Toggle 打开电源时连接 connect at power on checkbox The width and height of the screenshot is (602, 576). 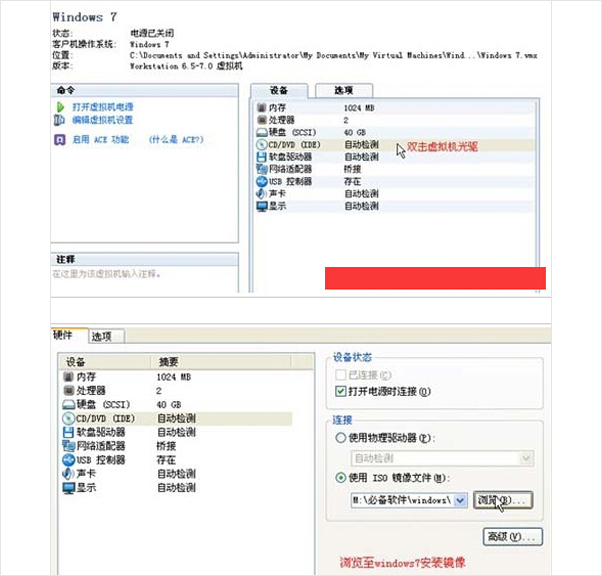[x=340, y=391]
